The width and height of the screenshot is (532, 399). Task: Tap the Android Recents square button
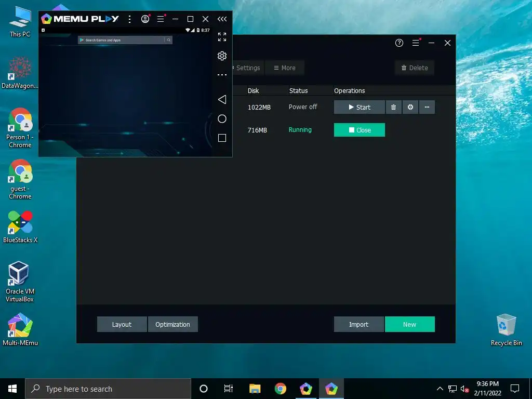pos(222,138)
